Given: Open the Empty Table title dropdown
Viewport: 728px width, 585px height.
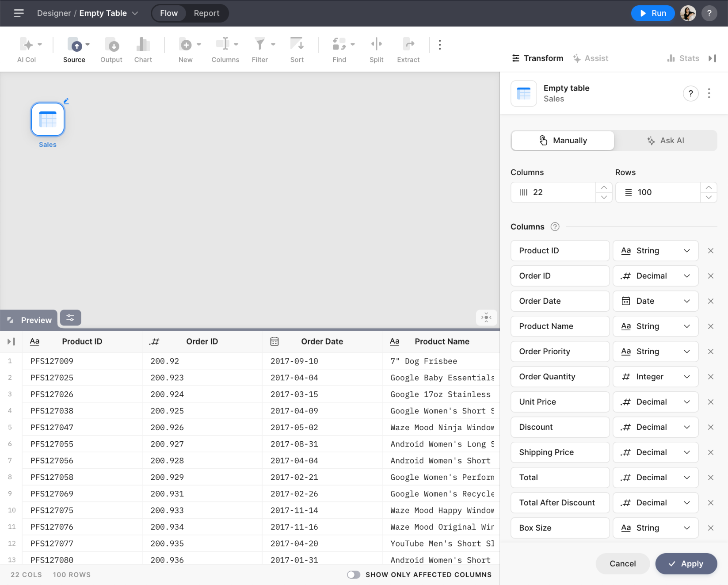Looking at the screenshot, I should (x=135, y=13).
